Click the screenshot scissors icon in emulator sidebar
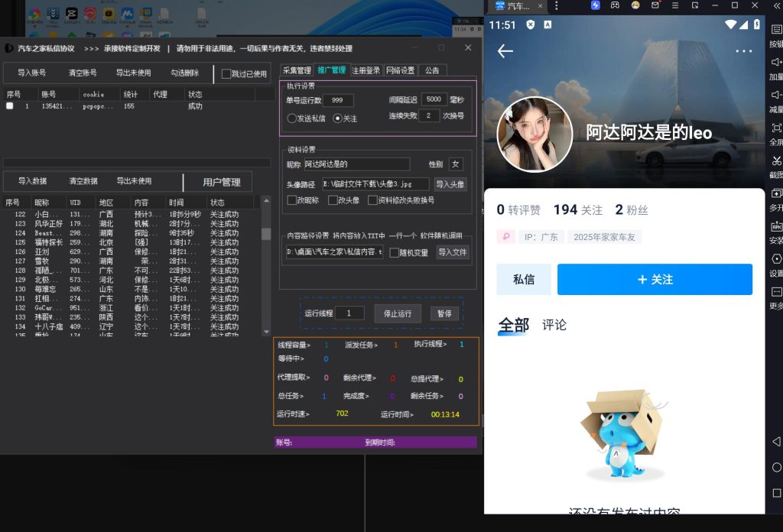The width and height of the screenshot is (783, 532). coord(776,161)
